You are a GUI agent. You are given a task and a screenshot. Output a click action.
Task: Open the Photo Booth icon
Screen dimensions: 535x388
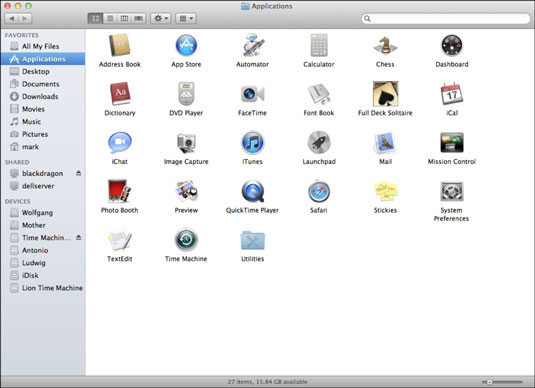119,191
